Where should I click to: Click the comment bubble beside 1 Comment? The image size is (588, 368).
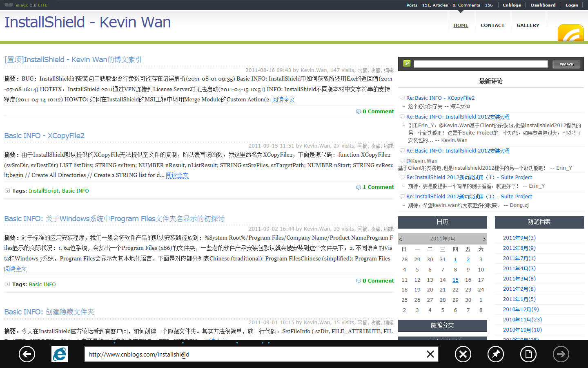358,187
